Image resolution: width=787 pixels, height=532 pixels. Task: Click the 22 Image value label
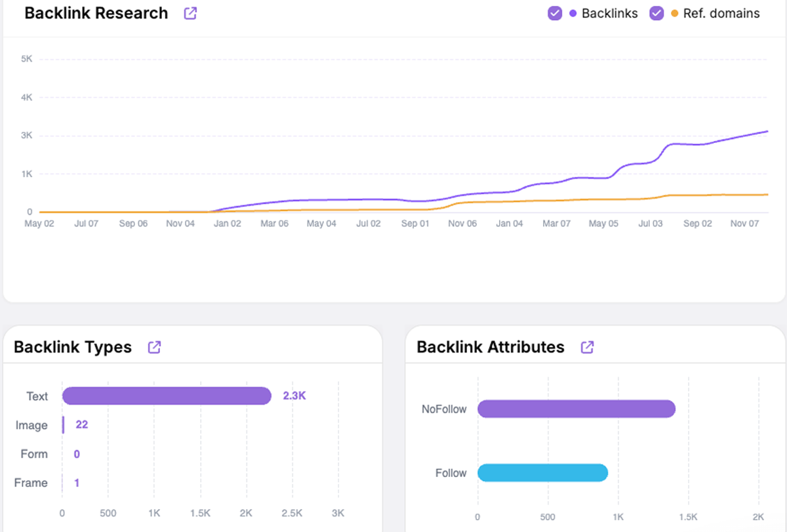coord(82,425)
